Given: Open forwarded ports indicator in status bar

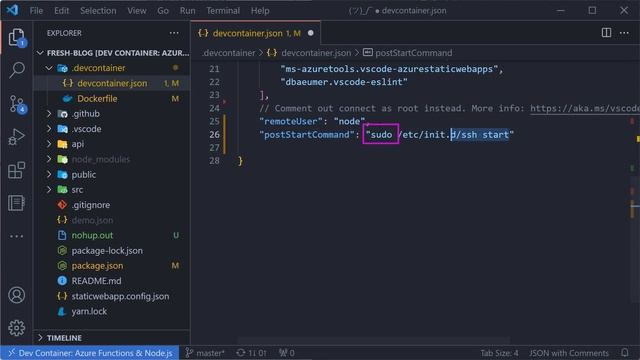Looking at the screenshot, I should [x=287, y=353].
